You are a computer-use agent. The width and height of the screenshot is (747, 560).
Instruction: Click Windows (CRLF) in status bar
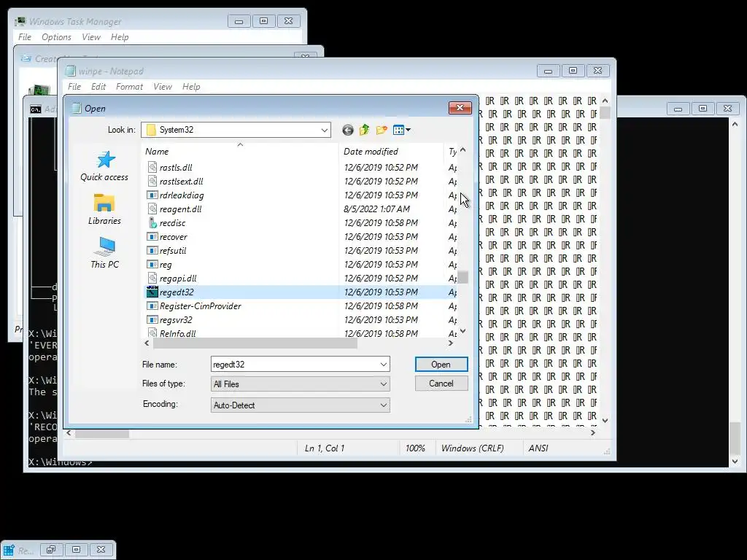tap(473, 448)
